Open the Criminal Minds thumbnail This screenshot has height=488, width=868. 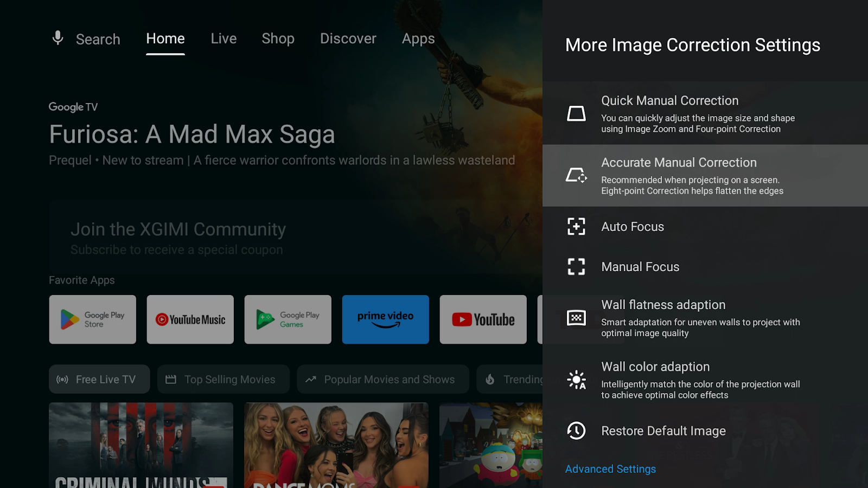(141, 445)
